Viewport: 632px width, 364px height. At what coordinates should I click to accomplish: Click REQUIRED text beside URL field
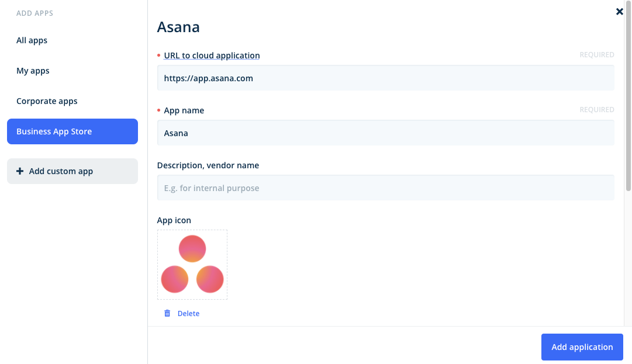click(597, 55)
